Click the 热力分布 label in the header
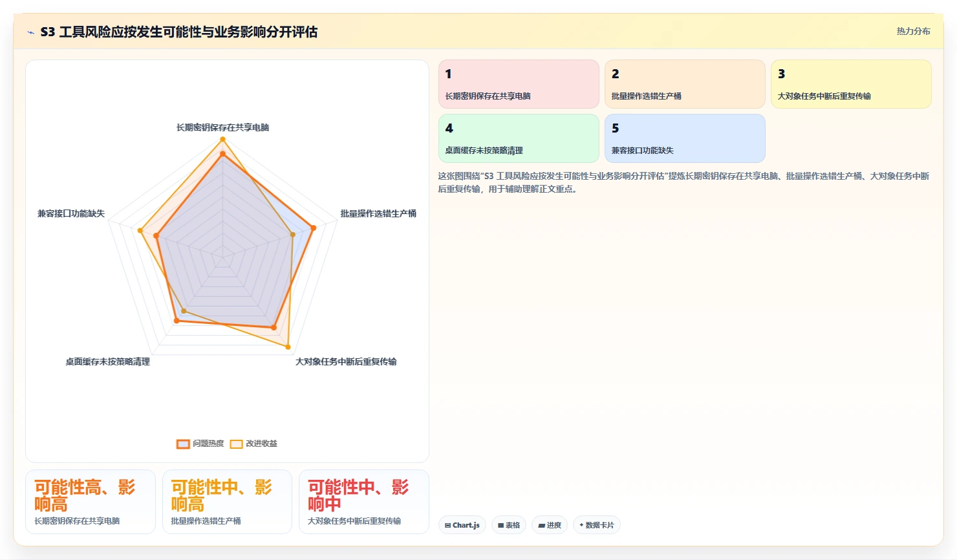Image resolution: width=957 pixels, height=560 pixels. [913, 31]
